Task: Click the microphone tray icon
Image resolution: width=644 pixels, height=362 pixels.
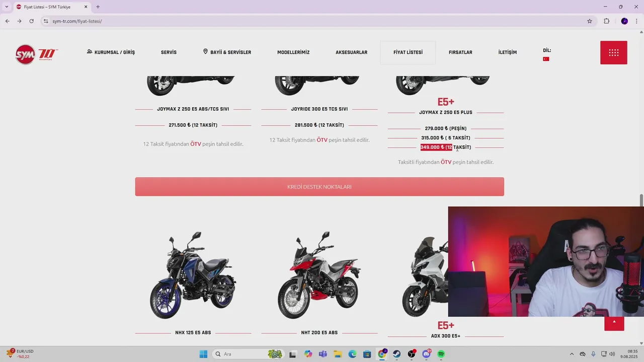Action: (593, 354)
